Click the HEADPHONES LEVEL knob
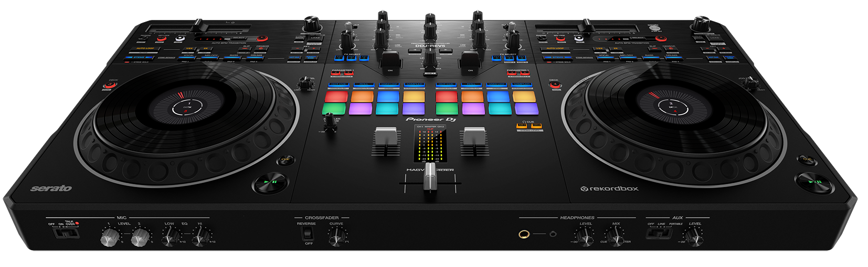The height and width of the screenshot is (267, 868). (586, 239)
